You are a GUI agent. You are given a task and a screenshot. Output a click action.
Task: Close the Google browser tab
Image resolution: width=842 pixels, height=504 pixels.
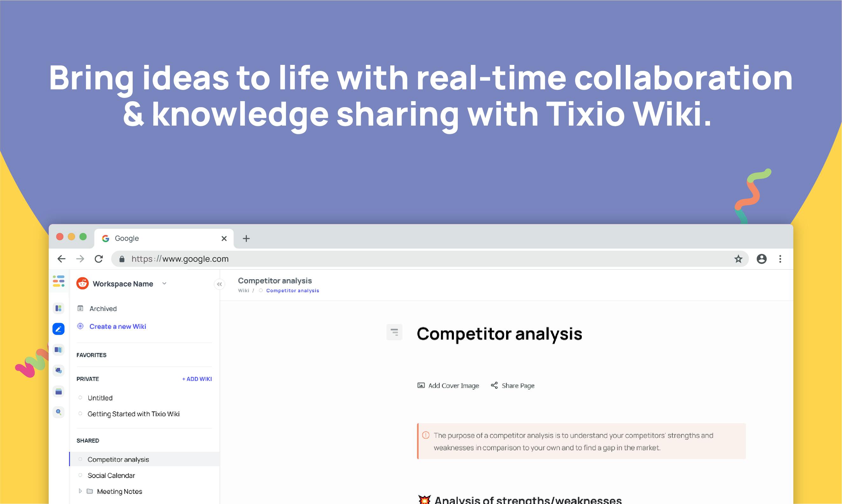coord(224,238)
